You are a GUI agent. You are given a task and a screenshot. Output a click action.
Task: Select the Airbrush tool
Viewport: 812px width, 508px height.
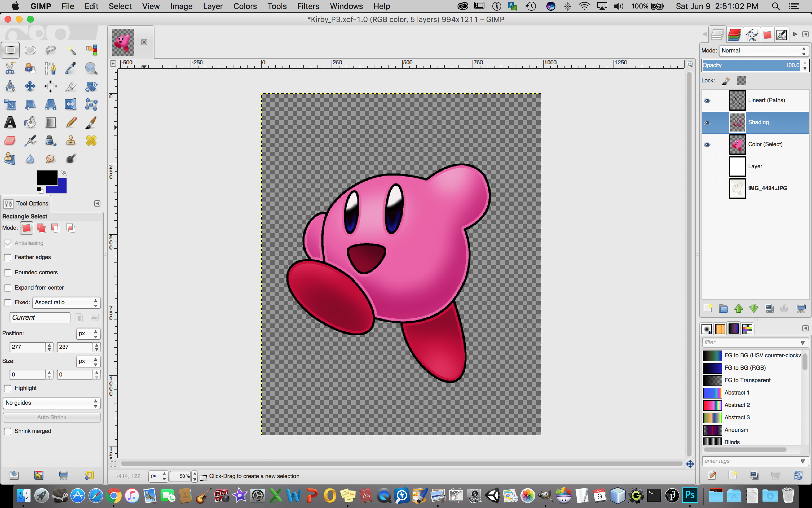coord(30,141)
